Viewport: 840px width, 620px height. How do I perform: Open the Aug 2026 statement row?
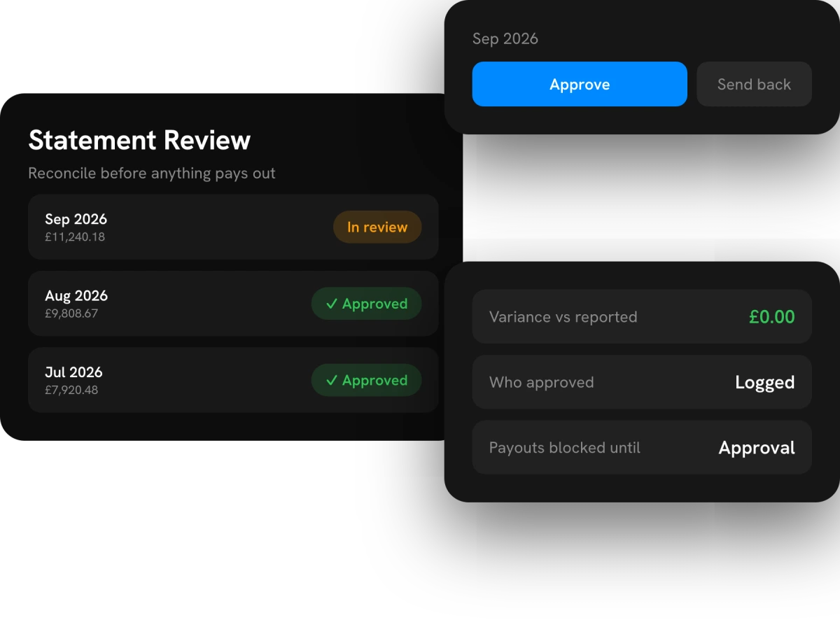[233, 304]
